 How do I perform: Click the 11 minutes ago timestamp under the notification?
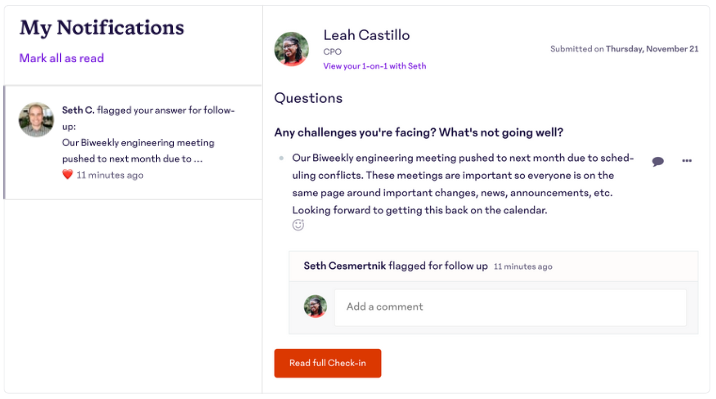(x=110, y=175)
